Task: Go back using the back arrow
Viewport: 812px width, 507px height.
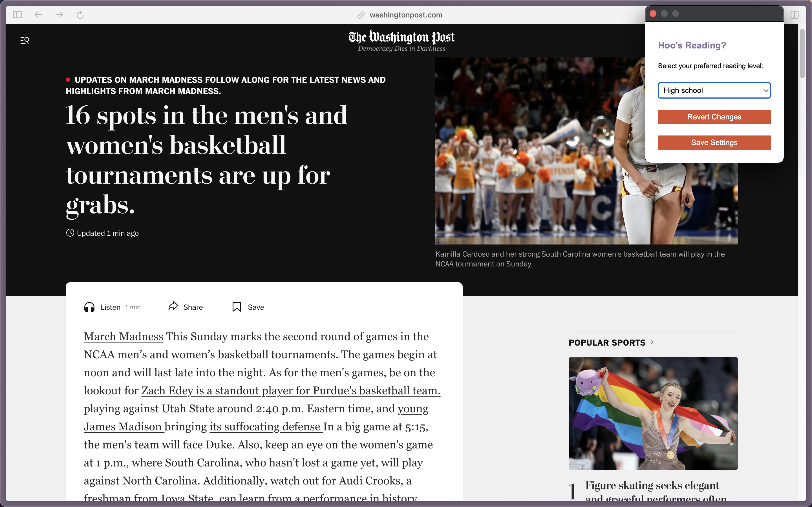Action: pos(38,15)
